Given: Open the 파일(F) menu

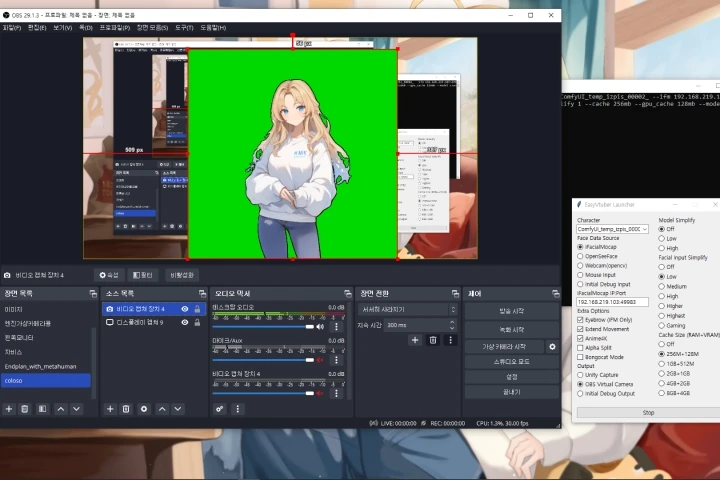Looking at the screenshot, I should click(x=12, y=28).
